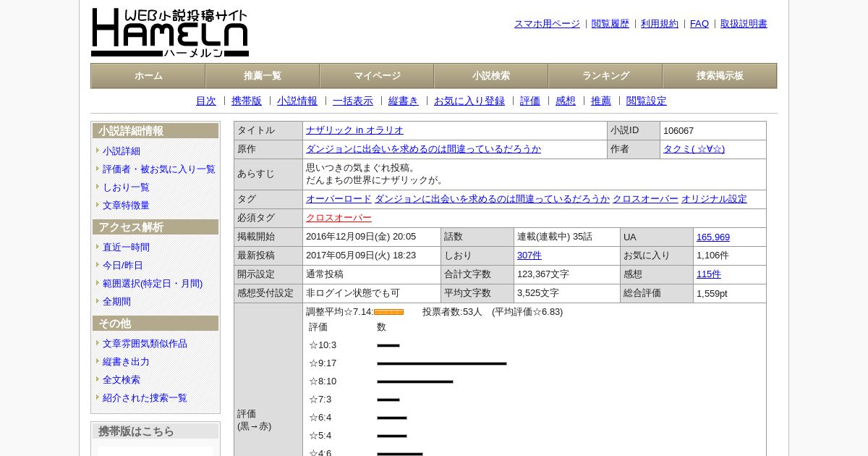Switch to 携帯版 view
This screenshot has width=868, height=456.
tap(247, 101)
